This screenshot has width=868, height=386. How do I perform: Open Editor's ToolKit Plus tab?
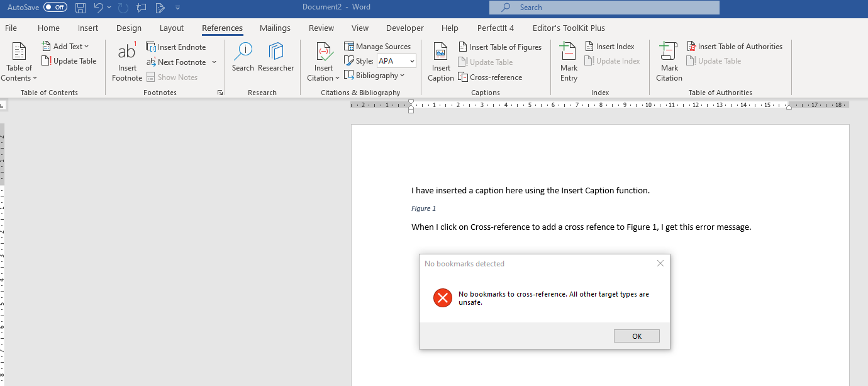[x=569, y=28]
